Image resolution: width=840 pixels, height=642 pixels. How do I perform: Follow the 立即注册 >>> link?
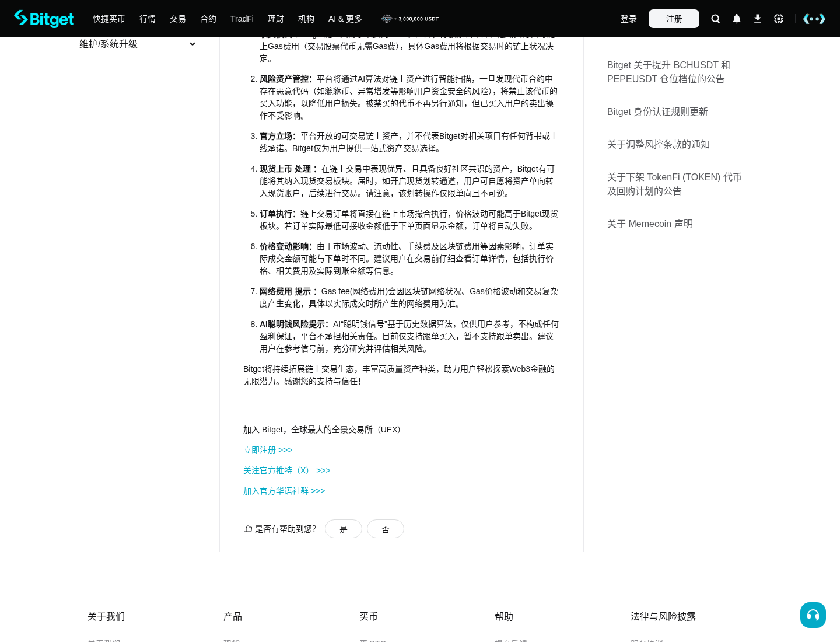click(268, 450)
